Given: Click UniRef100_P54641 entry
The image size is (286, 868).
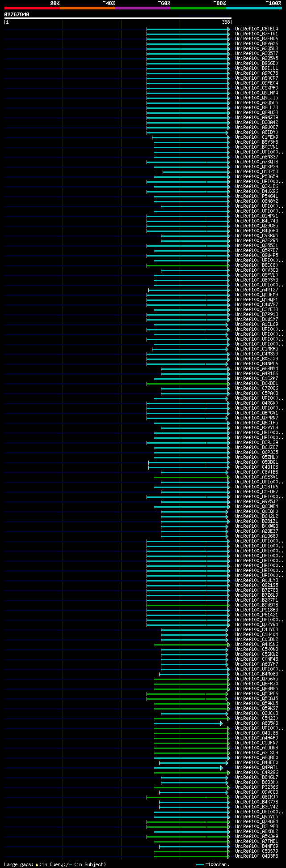Looking at the screenshot, I should coord(257,197).
